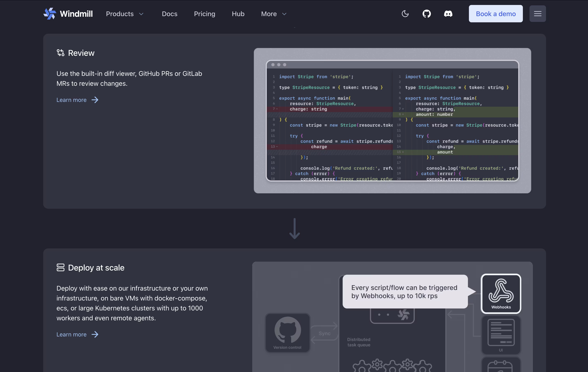Click the diff viewer code screenshot
The image size is (588, 372).
click(392, 120)
